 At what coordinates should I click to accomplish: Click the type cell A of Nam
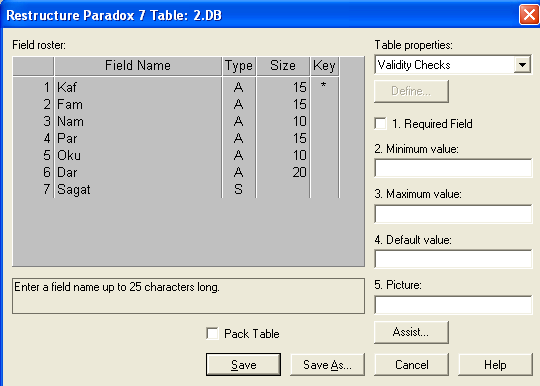click(239, 121)
